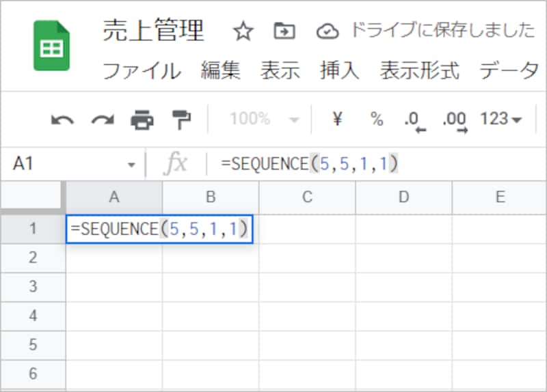This screenshot has height=392, width=547.
Task: Select cell A5
Action: pos(114,345)
